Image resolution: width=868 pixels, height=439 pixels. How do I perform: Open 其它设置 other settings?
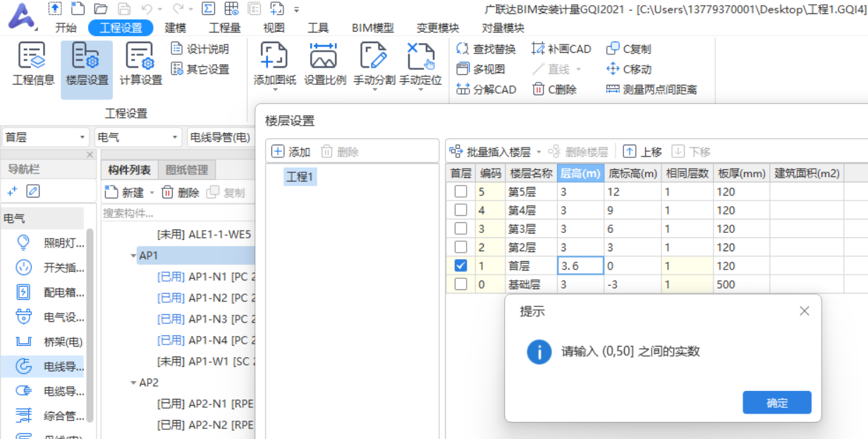tap(200, 69)
